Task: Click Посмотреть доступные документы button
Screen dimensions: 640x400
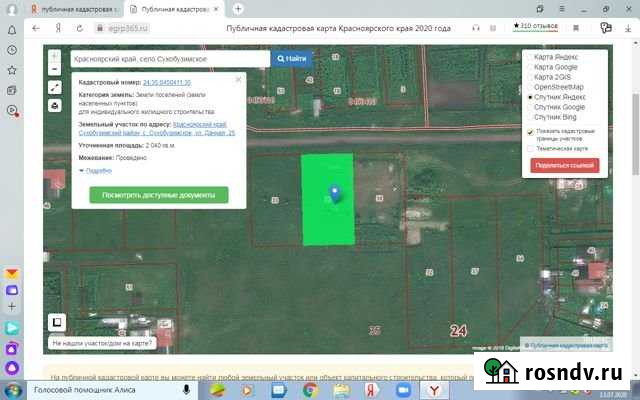Action: coord(159,195)
